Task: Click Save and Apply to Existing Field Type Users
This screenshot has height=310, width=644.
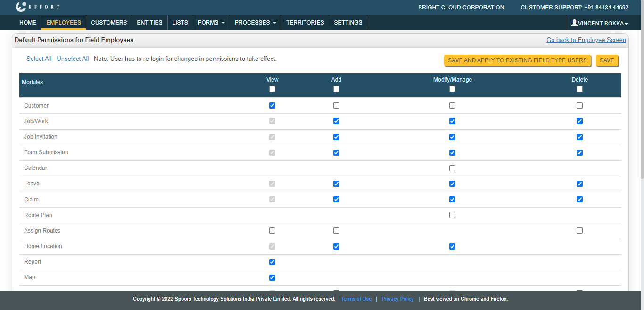Action: [517, 60]
